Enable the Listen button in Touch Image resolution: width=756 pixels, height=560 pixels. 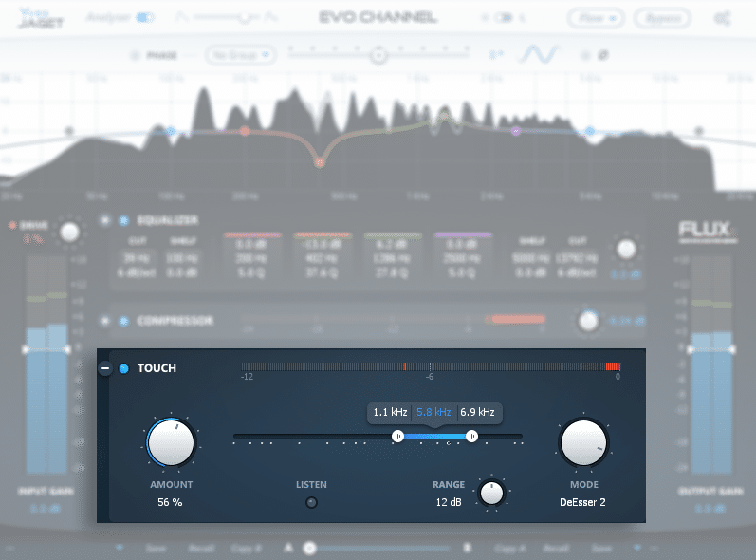311,503
